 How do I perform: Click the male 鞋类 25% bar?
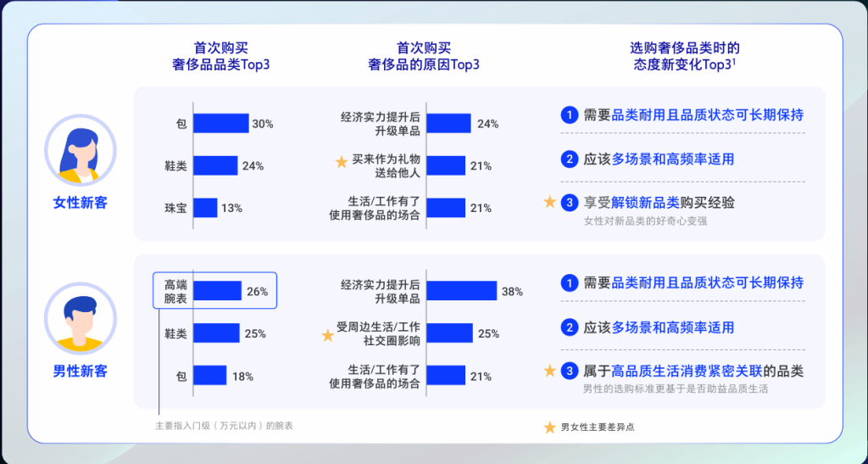pyautogui.click(x=215, y=333)
